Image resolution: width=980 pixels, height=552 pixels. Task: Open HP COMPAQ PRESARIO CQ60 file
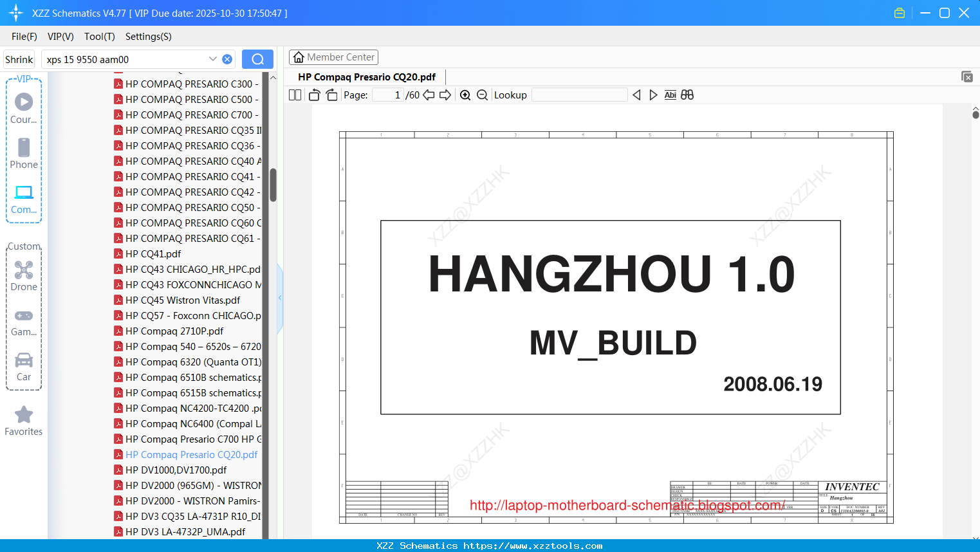tap(187, 223)
